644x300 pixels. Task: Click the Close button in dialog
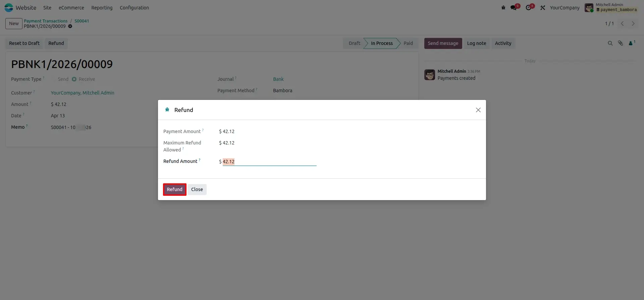(x=197, y=189)
